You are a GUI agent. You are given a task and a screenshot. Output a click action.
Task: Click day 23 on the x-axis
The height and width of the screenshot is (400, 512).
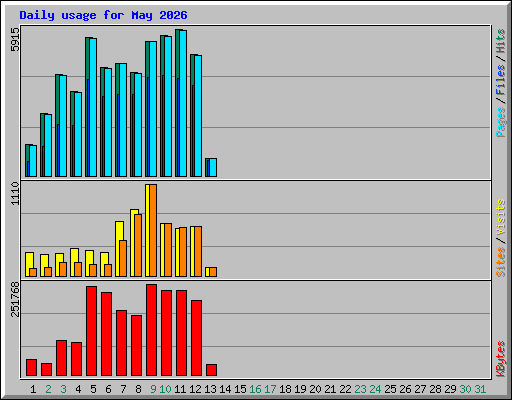(x=360, y=389)
